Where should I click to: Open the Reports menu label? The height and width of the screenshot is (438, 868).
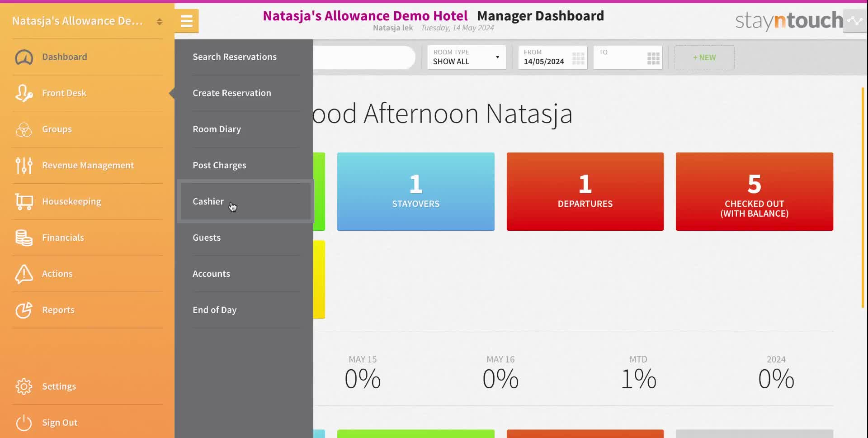58,310
